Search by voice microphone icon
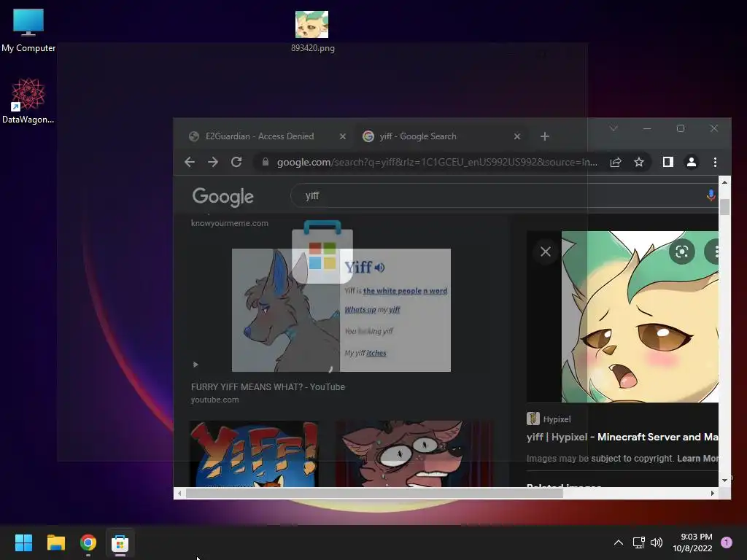 (711, 195)
